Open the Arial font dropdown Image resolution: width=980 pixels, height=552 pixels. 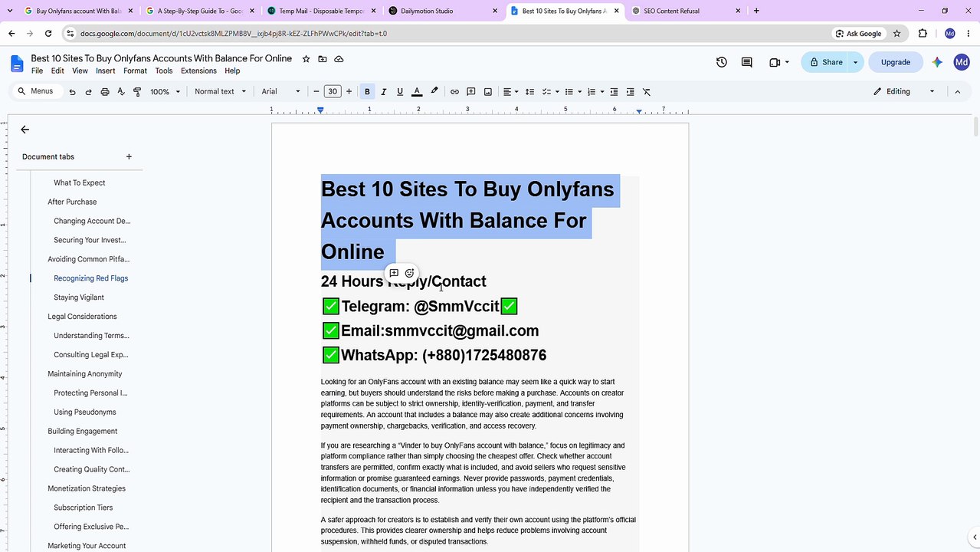point(280,92)
